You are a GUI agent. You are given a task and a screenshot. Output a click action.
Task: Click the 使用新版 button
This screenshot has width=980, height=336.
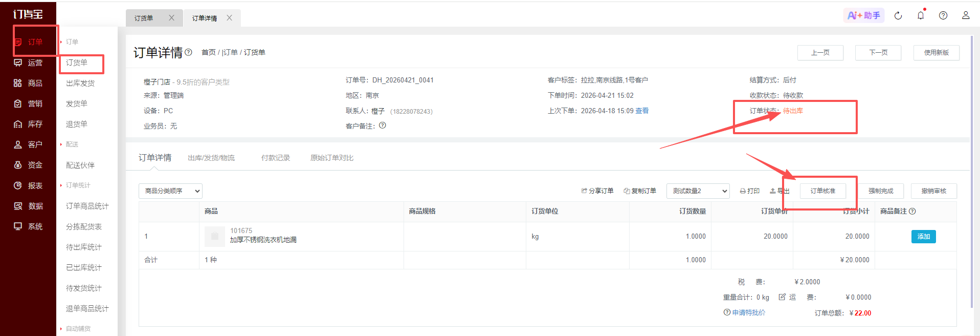[937, 53]
